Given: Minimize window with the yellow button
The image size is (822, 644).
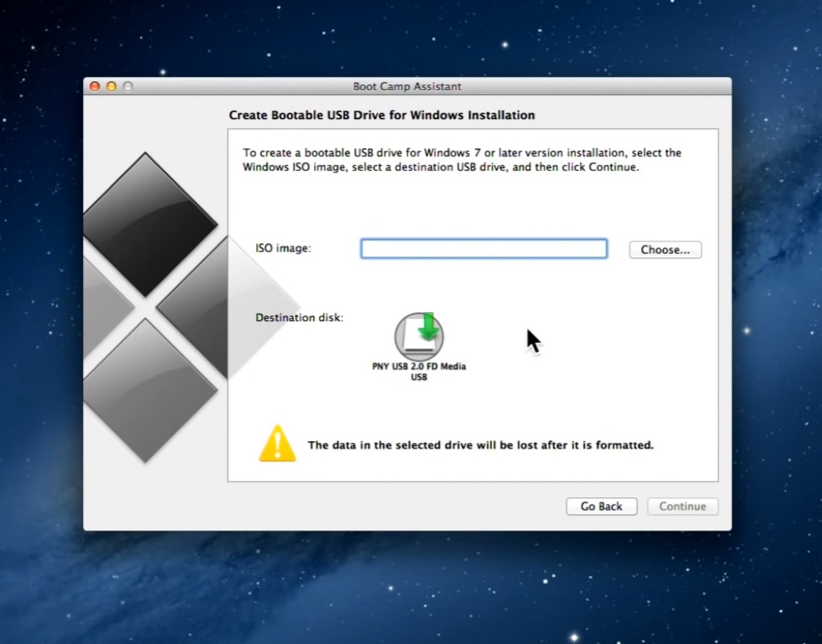Looking at the screenshot, I should click(111, 86).
